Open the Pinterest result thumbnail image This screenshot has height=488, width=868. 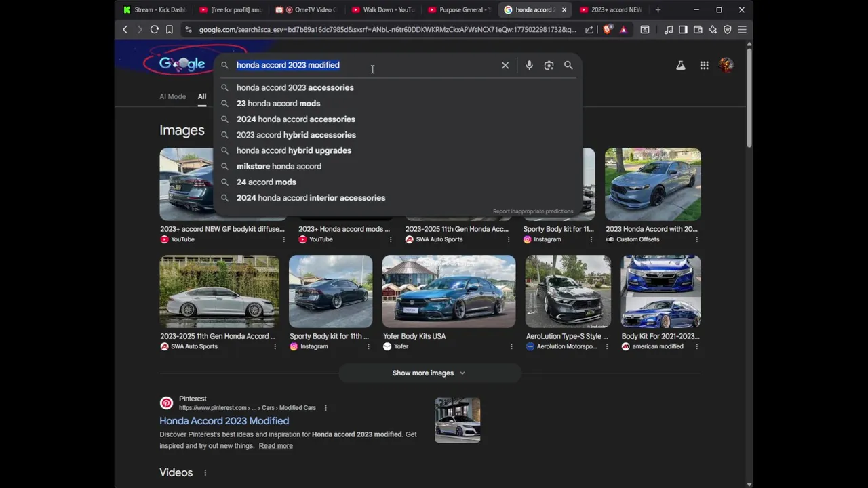point(458,420)
